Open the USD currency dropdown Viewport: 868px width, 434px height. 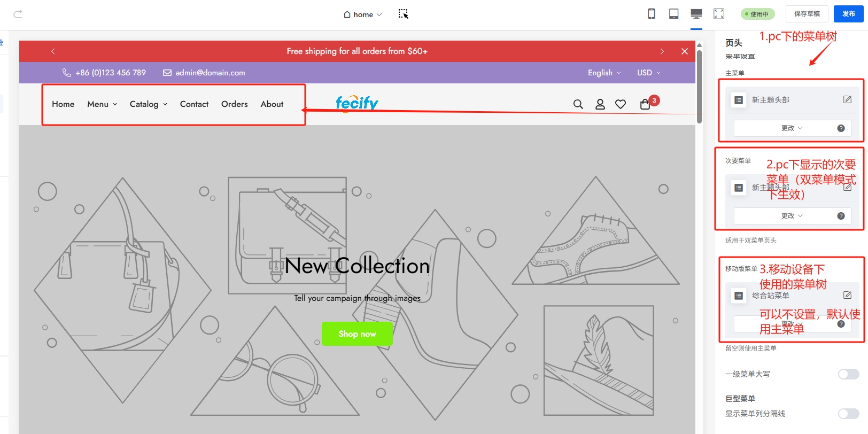[x=648, y=73]
